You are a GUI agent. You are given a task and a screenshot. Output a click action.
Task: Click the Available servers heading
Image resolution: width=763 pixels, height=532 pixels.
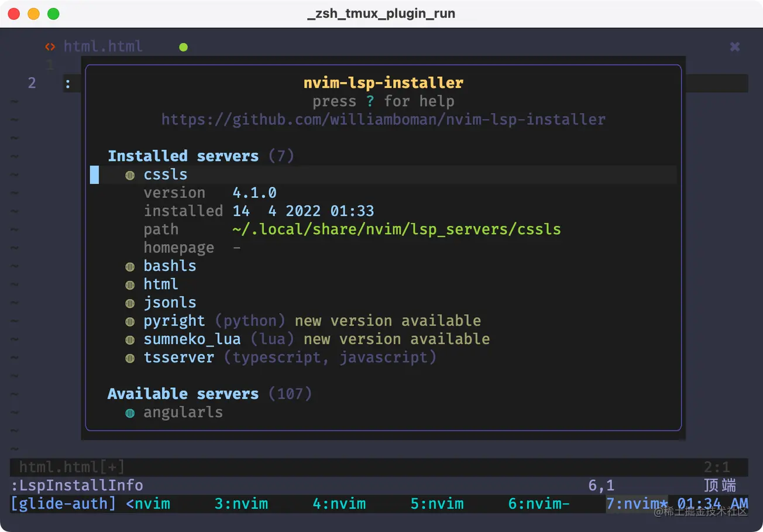coord(183,393)
